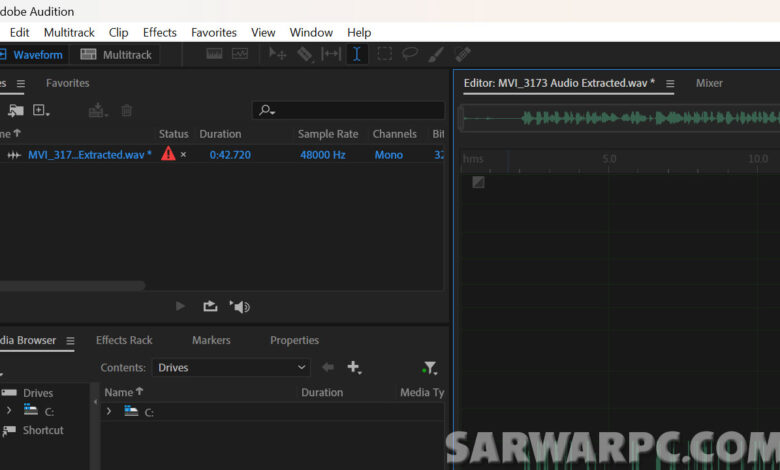Open the Clip menu

tap(118, 32)
